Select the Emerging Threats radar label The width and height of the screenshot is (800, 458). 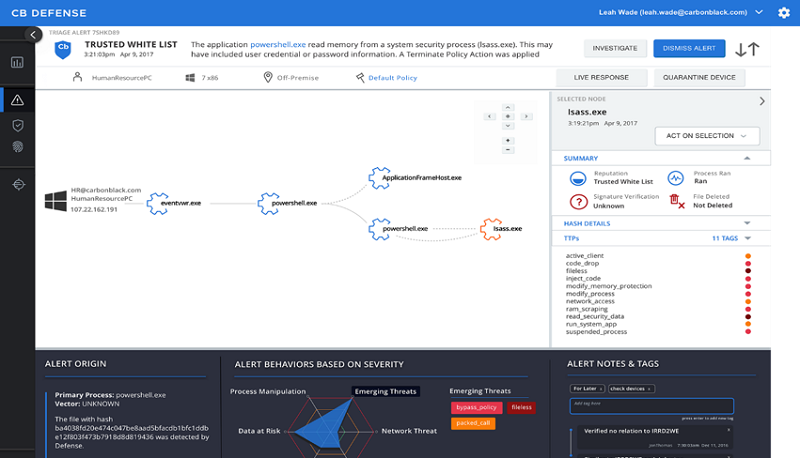pyautogui.click(x=385, y=391)
